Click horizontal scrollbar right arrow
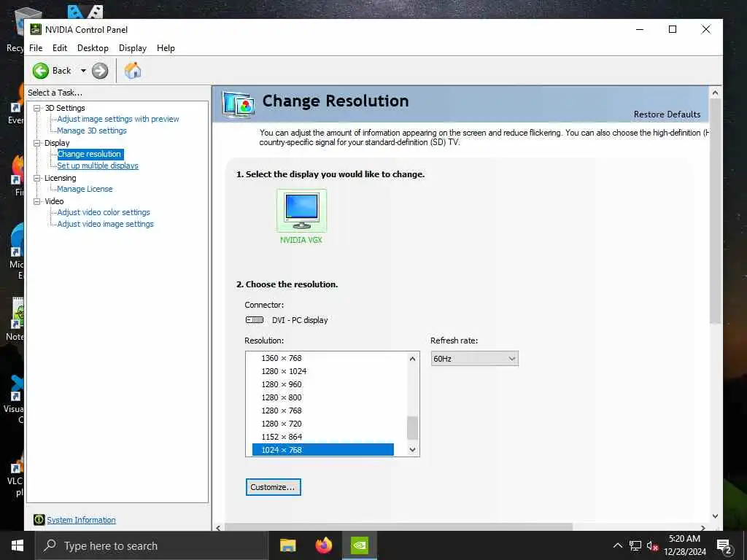This screenshot has width=747, height=560. click(703, 528)
